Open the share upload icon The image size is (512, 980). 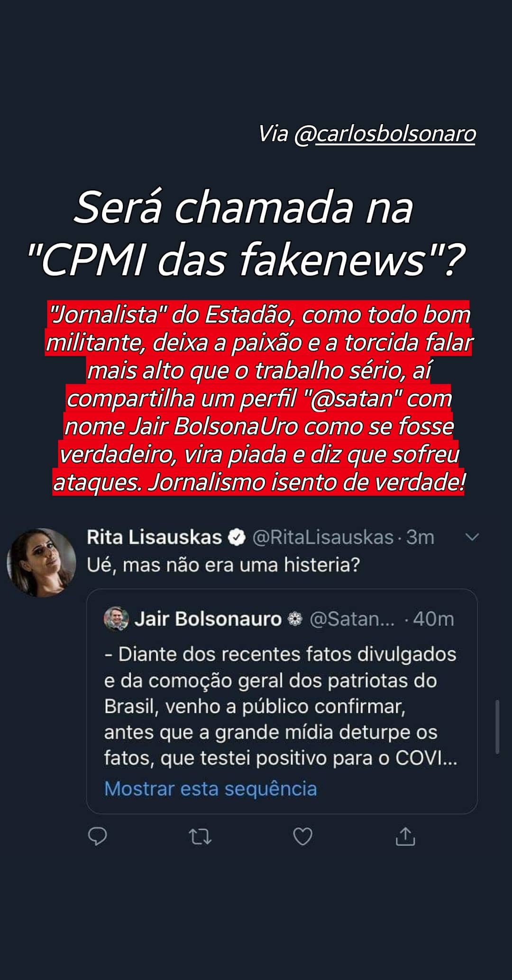point(405,836)
